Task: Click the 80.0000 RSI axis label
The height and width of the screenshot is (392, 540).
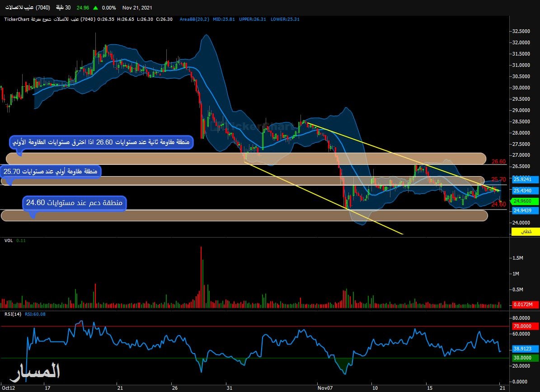Action: 521,318
